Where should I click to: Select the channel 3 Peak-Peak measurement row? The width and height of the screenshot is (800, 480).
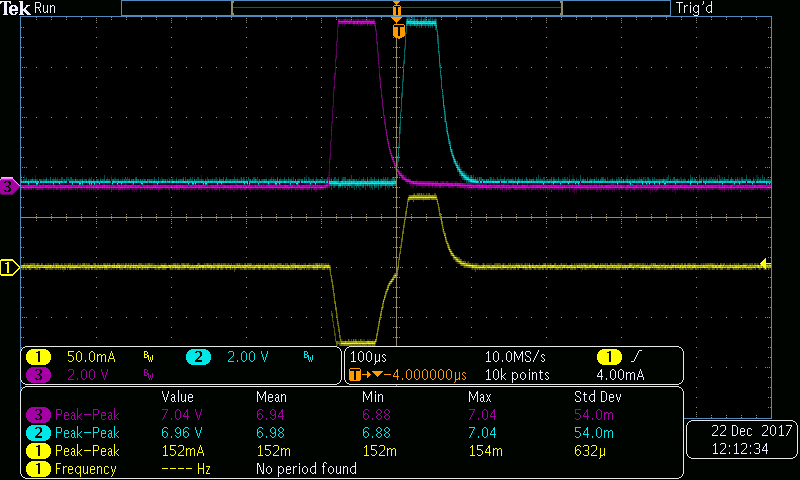[x=350, y=414]
